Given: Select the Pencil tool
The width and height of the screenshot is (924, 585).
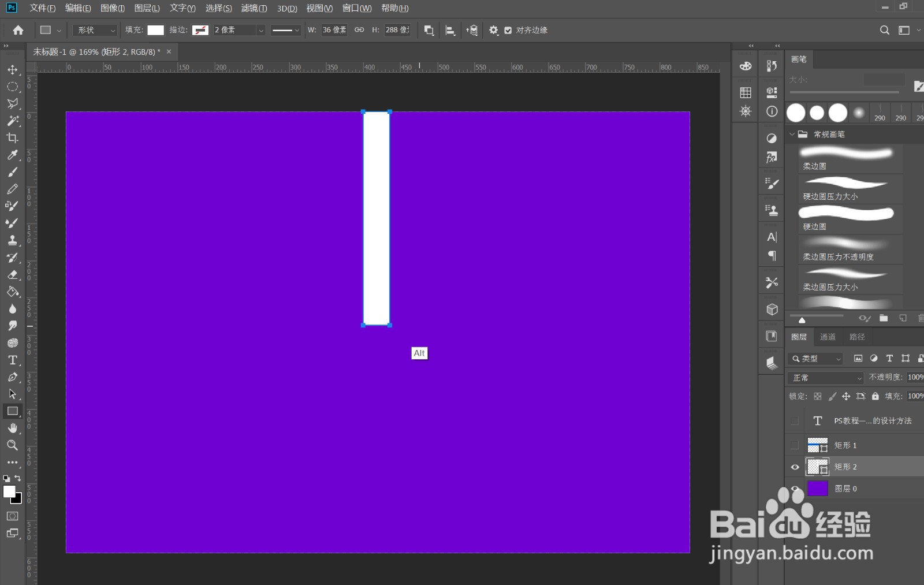Looking at the screenshot, I should [x=12, y=189].
